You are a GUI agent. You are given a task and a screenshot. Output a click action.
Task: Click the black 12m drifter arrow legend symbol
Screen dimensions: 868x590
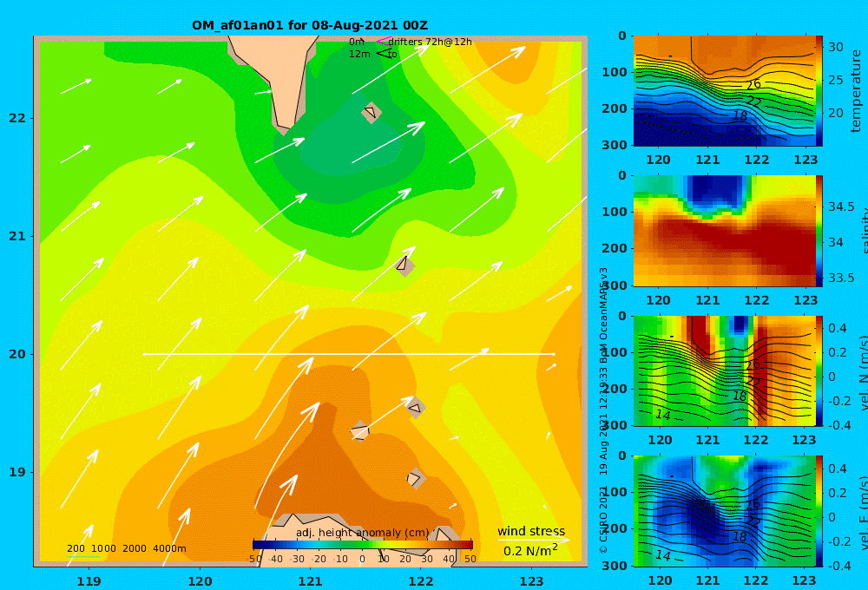coord(384,53)
